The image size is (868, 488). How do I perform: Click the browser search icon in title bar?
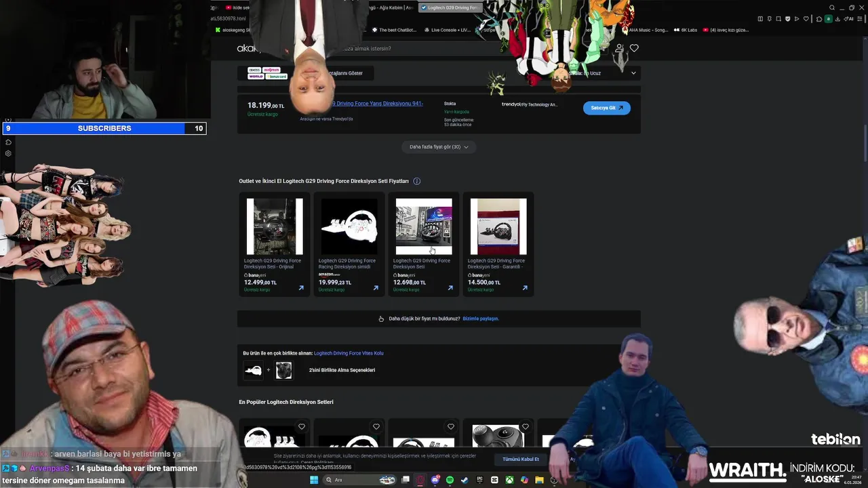[832, 7]
